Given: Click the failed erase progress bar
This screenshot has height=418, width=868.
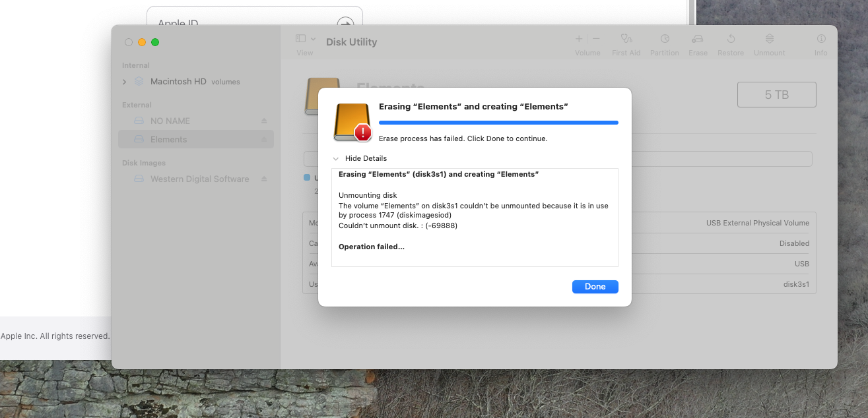Looking at the screenshot, I should pos(498,123).
